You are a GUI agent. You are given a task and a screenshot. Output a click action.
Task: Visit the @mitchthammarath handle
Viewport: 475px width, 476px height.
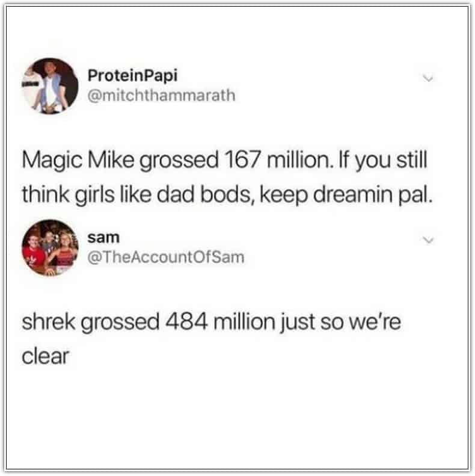tap(161, 96)
